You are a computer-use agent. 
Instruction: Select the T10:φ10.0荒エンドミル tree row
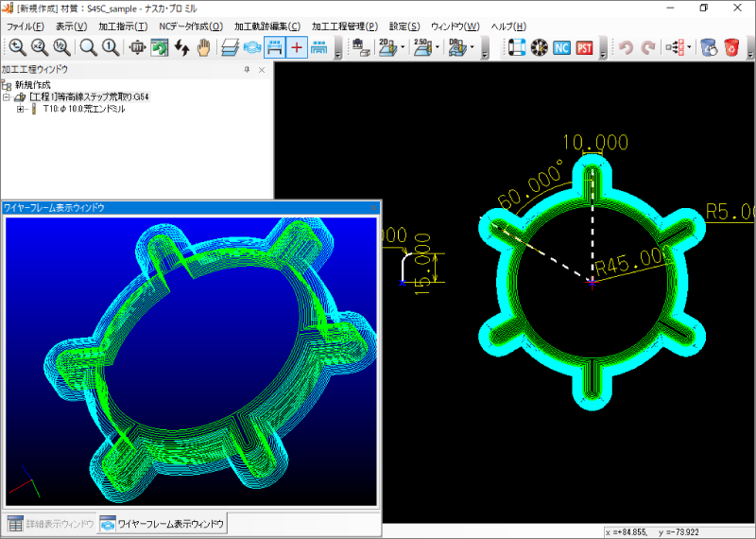coord(84,109)
